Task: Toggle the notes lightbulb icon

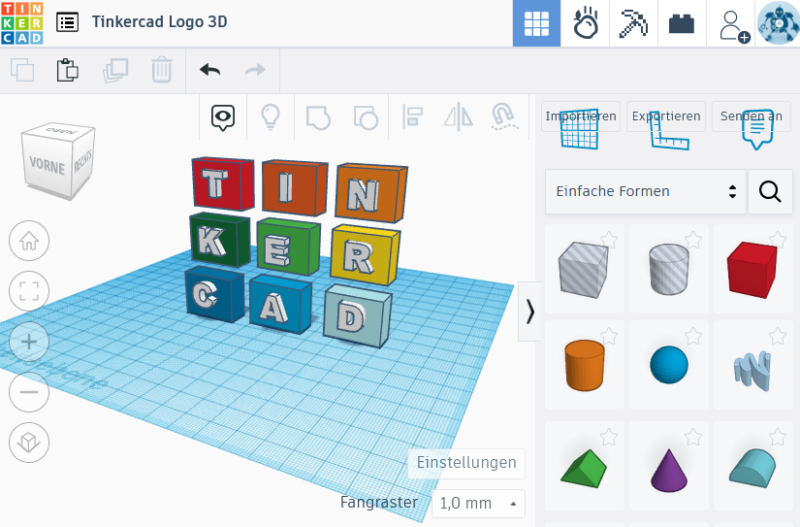Action: pyautogui.click(x=270, y=117)
